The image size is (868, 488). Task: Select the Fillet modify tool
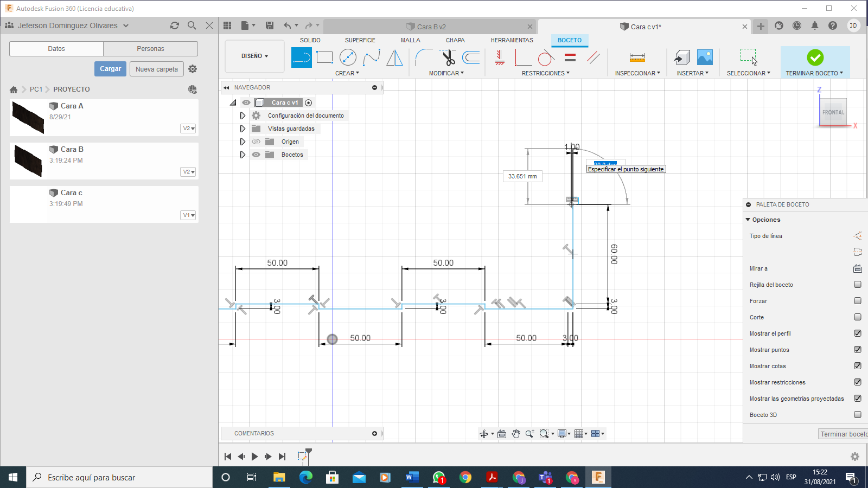click(424, 57)
